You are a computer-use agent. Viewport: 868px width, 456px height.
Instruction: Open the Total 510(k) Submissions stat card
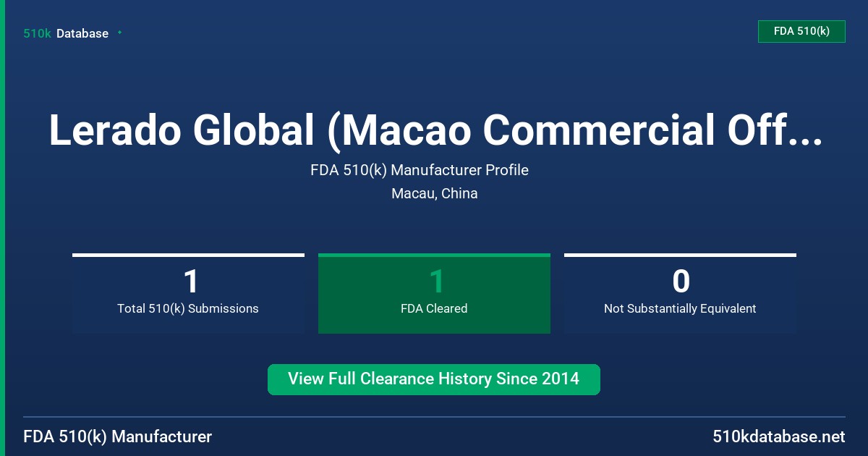pos(188,293)
